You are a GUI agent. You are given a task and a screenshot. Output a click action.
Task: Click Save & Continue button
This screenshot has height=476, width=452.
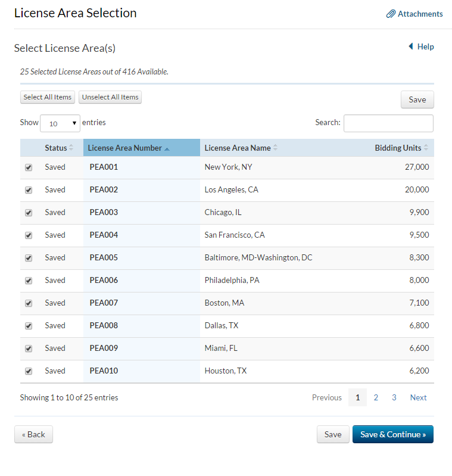tap(392, 434)
